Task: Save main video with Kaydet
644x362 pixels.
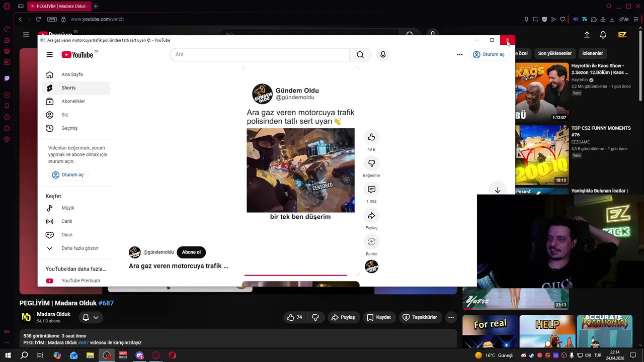Action: click(378, 317)
